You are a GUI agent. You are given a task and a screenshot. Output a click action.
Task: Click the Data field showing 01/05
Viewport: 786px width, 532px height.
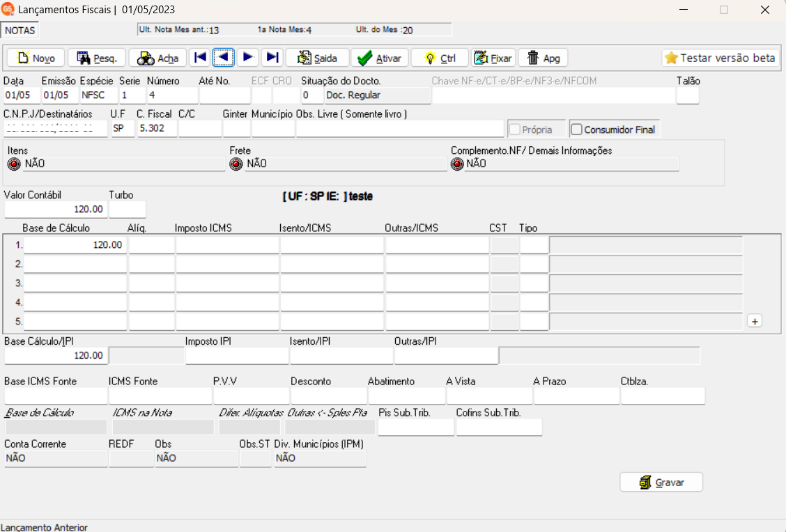click(22, 95)
